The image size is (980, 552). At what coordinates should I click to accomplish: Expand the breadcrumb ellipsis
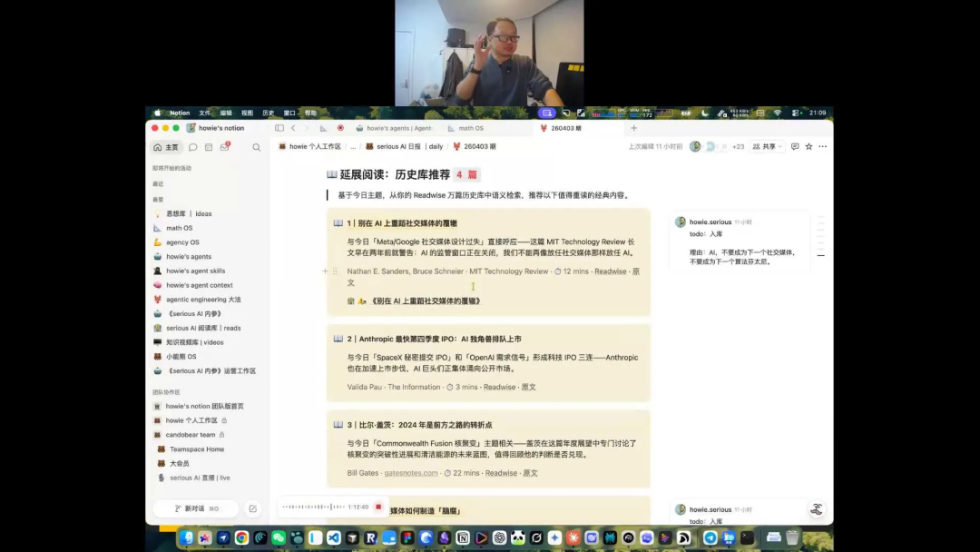pos(353,146)
